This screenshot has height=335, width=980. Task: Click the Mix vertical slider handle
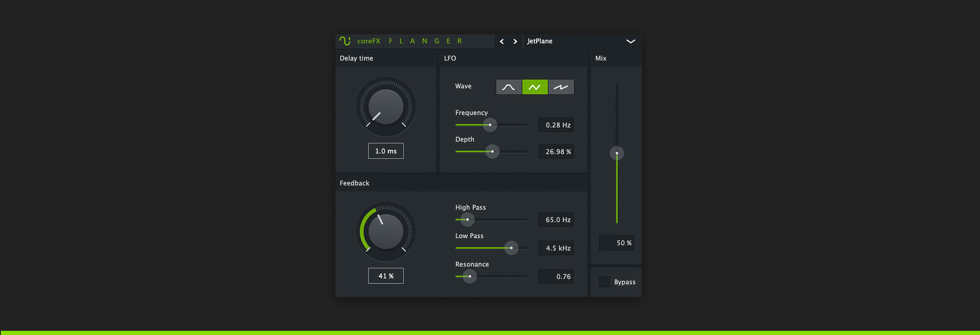pyautogui.click(x=616, y=153)
